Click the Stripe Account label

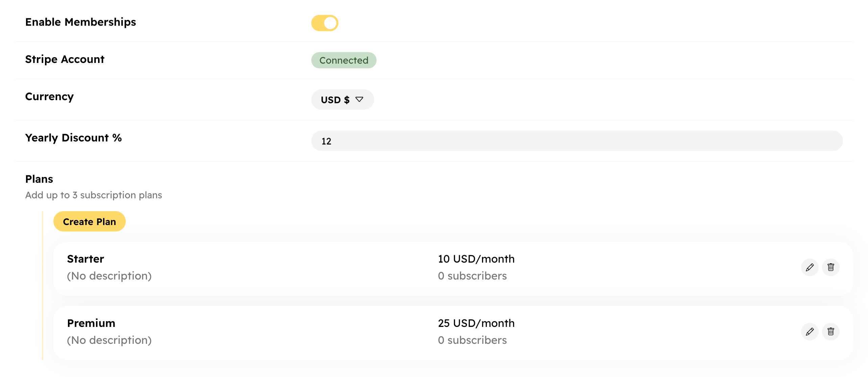[x=65, y=59]
